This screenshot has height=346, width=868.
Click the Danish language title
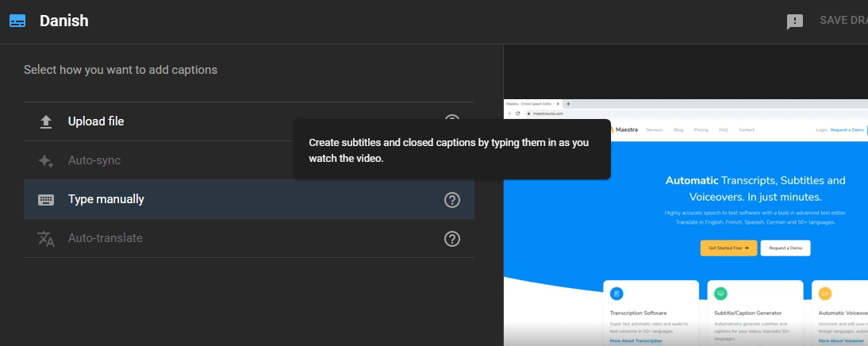click(64, 21)
